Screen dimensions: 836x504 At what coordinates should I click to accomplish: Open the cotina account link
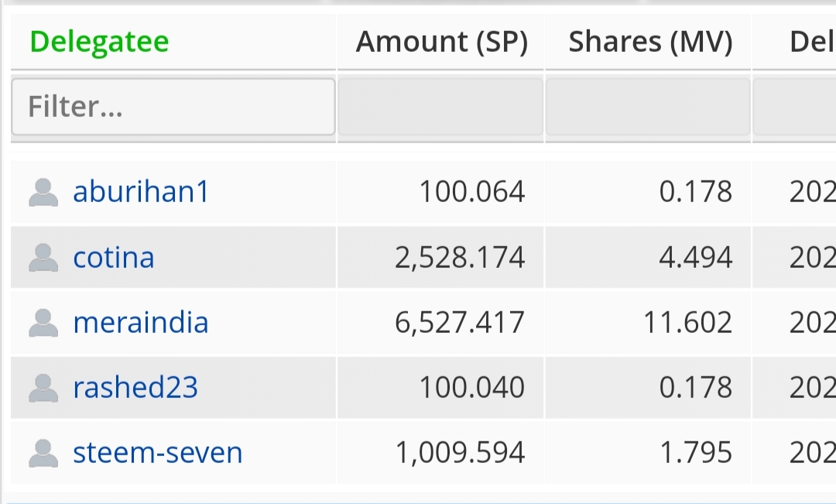tap(114, 258)
